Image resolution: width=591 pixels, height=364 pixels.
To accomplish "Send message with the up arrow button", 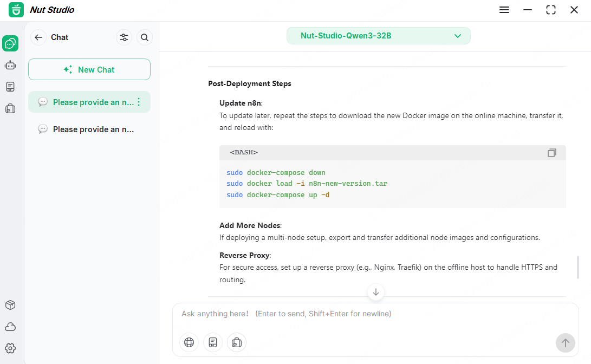I will pos(566,342).
